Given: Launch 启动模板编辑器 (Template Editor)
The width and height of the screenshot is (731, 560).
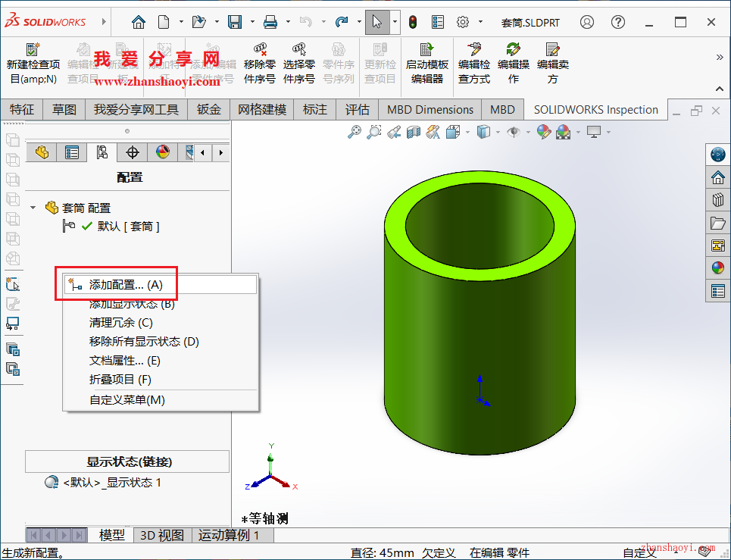Looking at the screenshot, I should [x=427, y=64].
